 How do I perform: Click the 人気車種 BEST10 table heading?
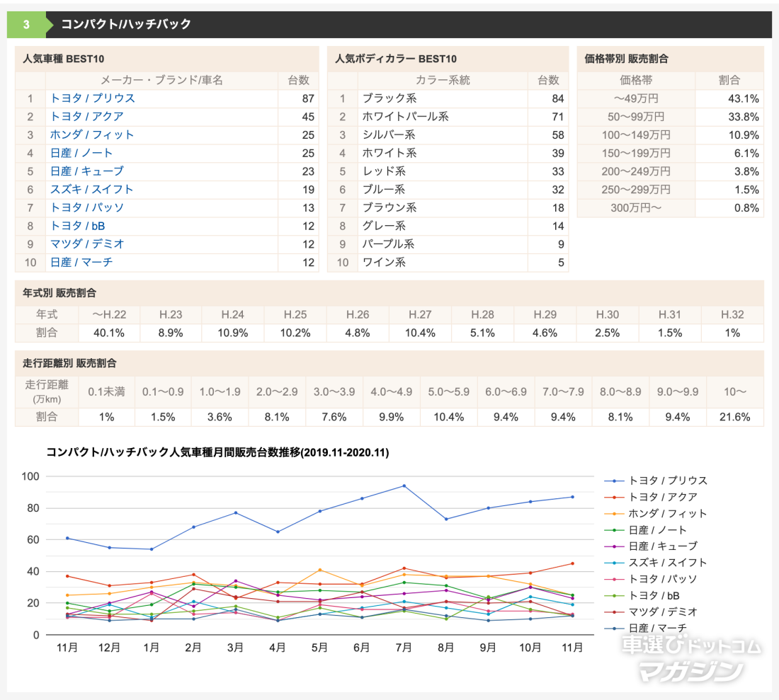64,59
